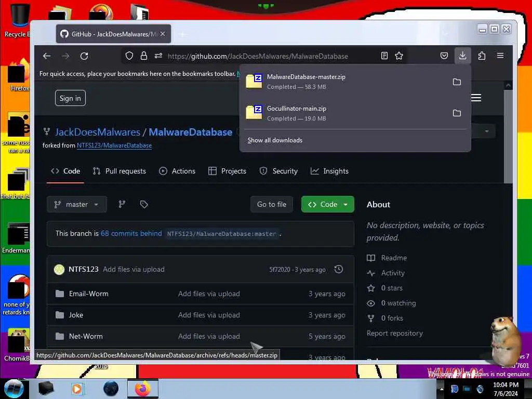
Task: Open the Security tab
Action: pyautogui.click(x=278, y=171)
